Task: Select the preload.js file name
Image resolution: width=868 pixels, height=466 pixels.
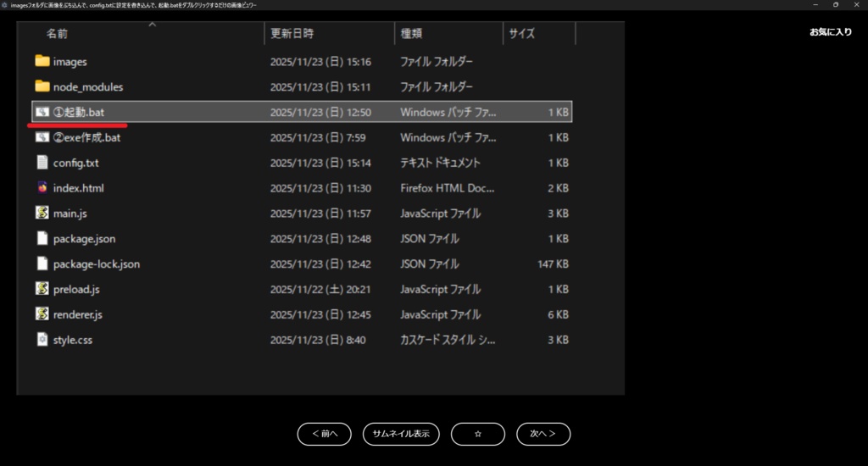Action: pyautogui.click(x=76, y=289)
